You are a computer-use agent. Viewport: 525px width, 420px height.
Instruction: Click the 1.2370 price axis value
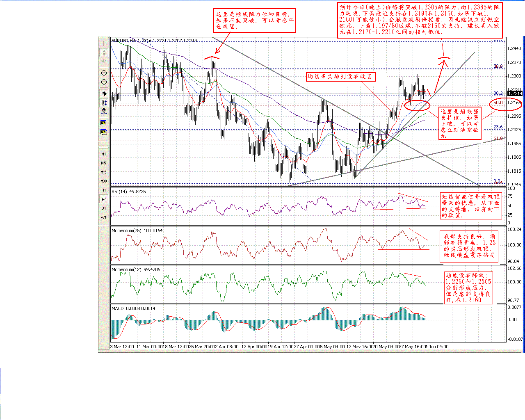(x=514, y=62)
